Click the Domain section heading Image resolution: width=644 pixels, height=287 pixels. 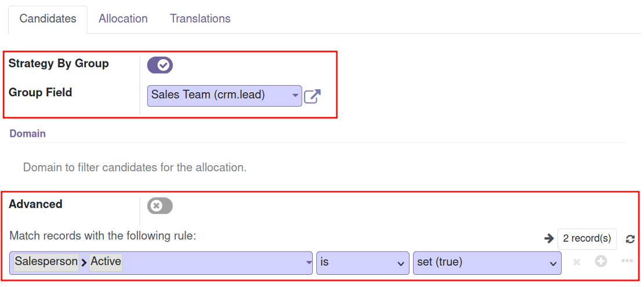coord(27,134)
